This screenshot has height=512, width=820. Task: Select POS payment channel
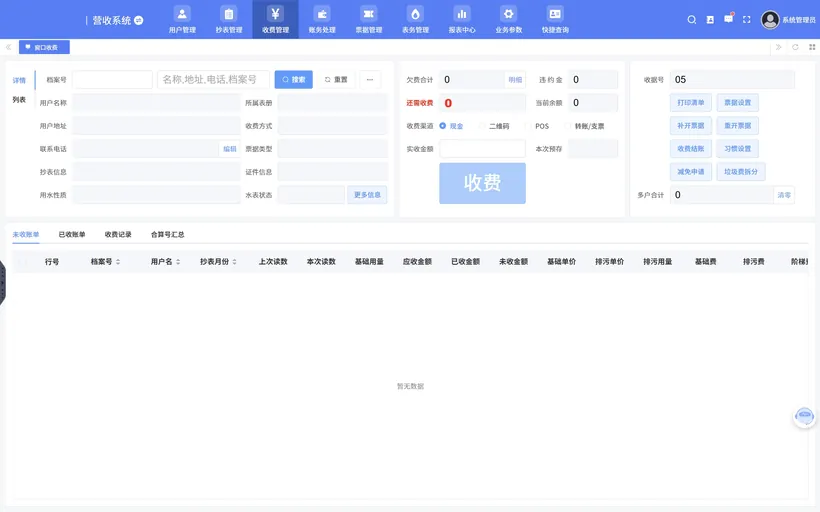[537, 126]
